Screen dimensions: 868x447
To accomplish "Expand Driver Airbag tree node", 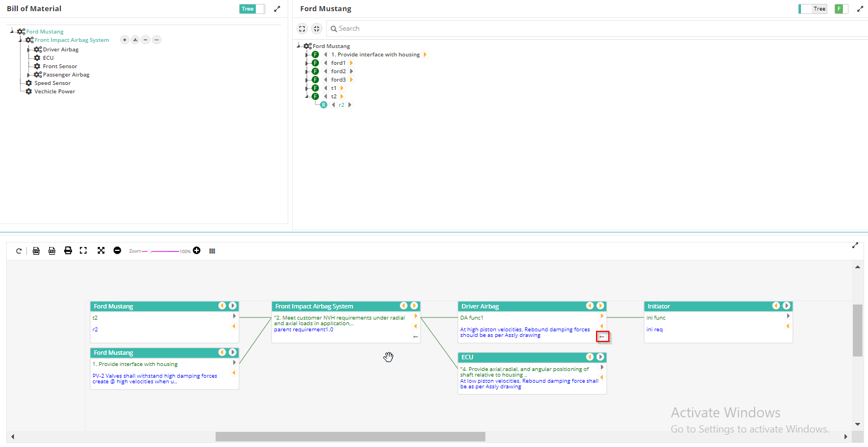I will [29, 50].
